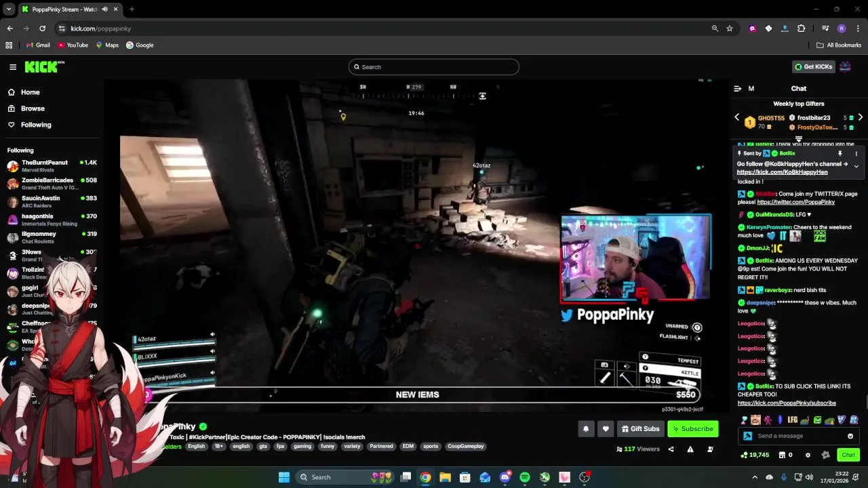This screenshot has width=868, height=488.
Task: Expand the top gifters leaderboard handle
Action: (x=799, y=139)
